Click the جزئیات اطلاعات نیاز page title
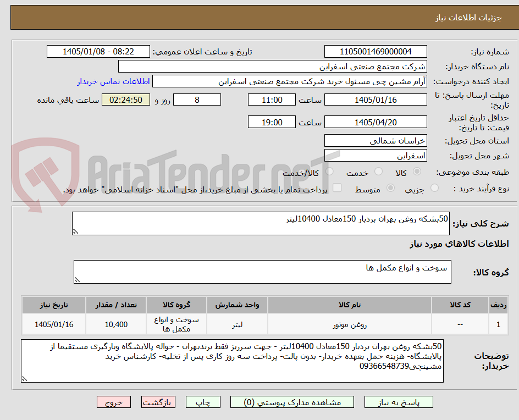 (x=468, y=18)
